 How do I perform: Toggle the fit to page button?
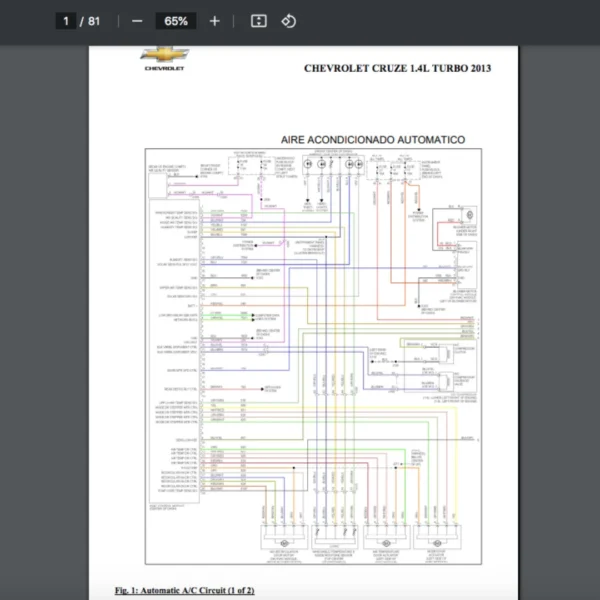coord(258,21)
